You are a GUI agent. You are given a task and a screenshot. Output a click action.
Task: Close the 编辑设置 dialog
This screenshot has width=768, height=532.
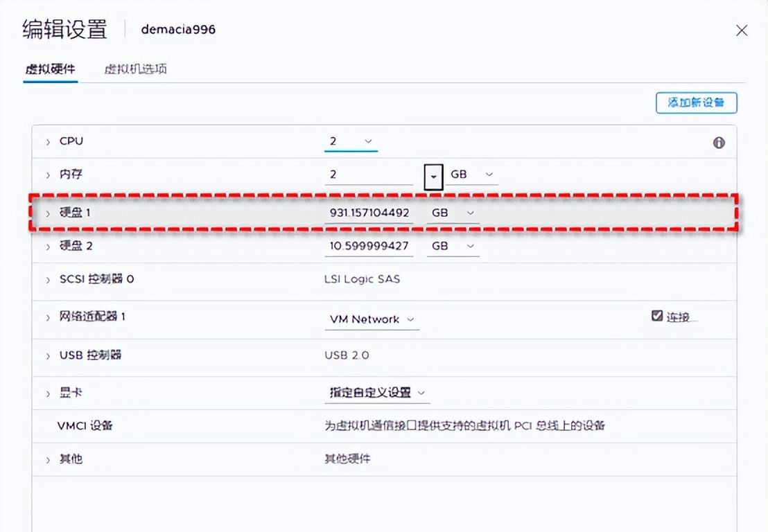(x=742, y=30)
